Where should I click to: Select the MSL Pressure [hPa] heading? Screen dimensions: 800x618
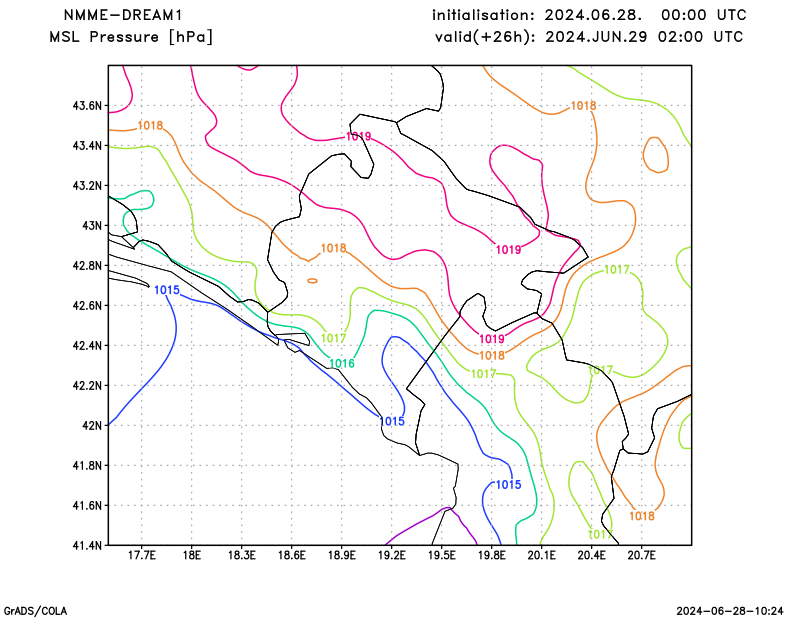click(x=131, y=37)
